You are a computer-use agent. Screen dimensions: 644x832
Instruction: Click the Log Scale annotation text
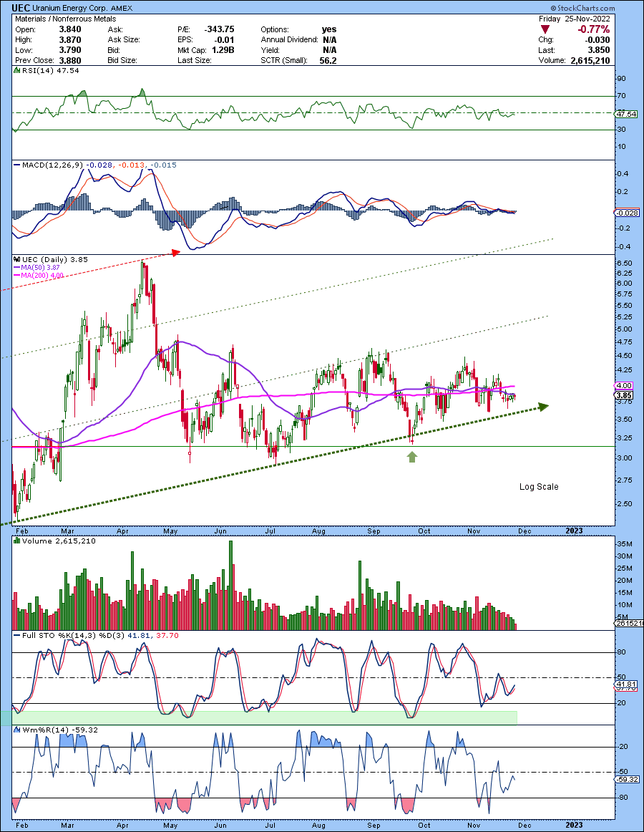538,487
